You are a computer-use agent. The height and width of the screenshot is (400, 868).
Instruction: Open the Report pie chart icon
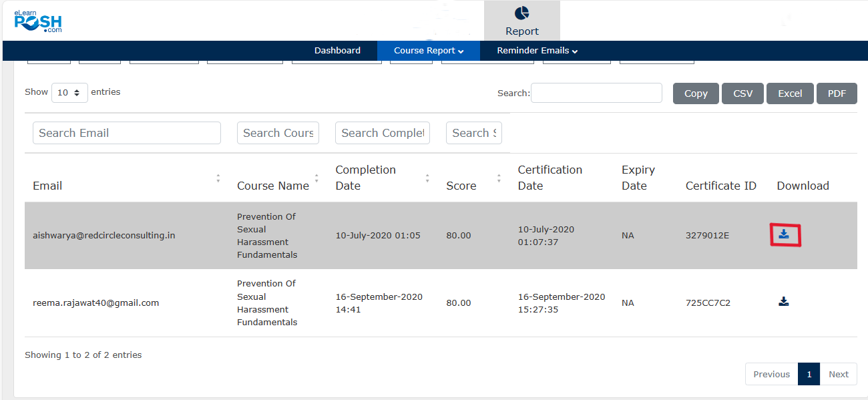pos(521,14)
